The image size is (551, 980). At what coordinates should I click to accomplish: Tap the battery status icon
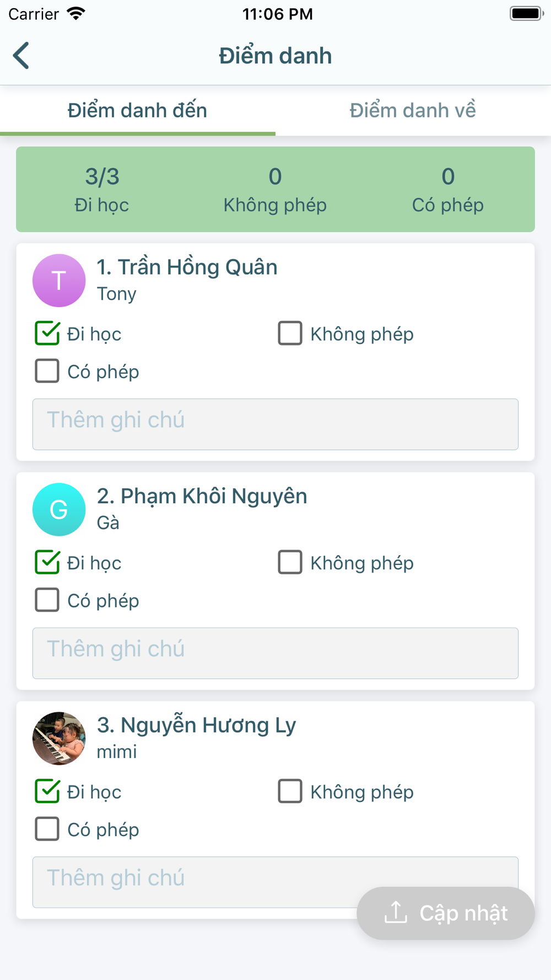tap(526, 14)
